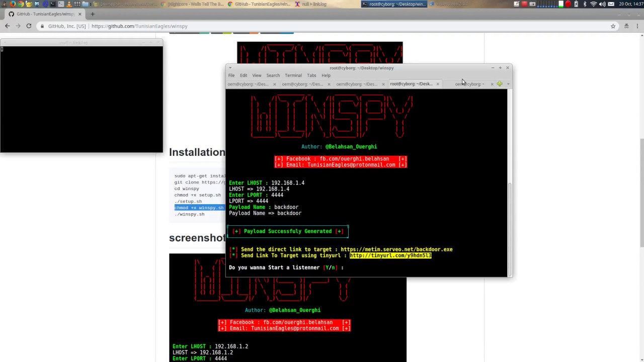
Task: Switch to null > link.log taskbar window
Action: 310,4
